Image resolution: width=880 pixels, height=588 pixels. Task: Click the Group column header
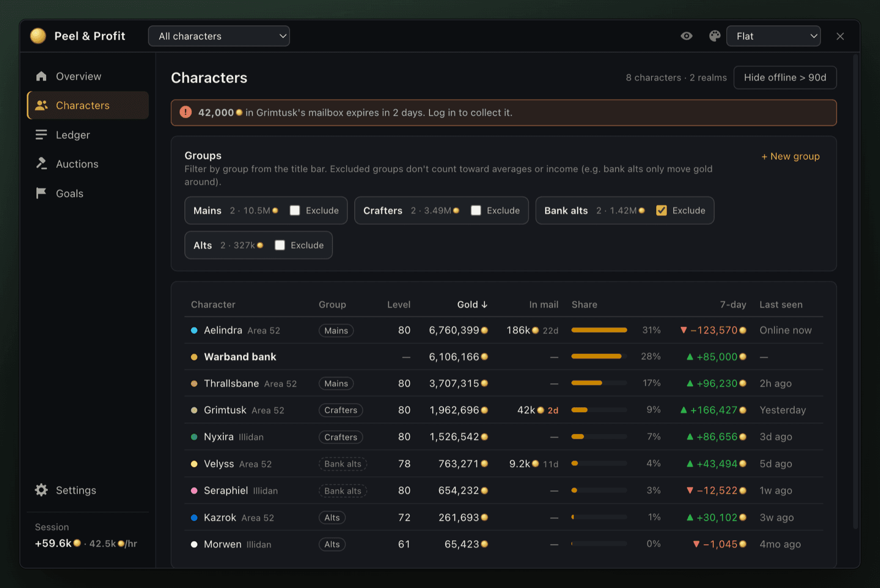(x=332, y=304)
